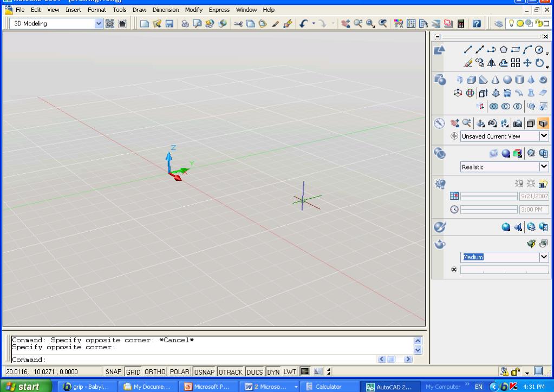Click the Save icon in toolbar

click(x=170, y=24)
